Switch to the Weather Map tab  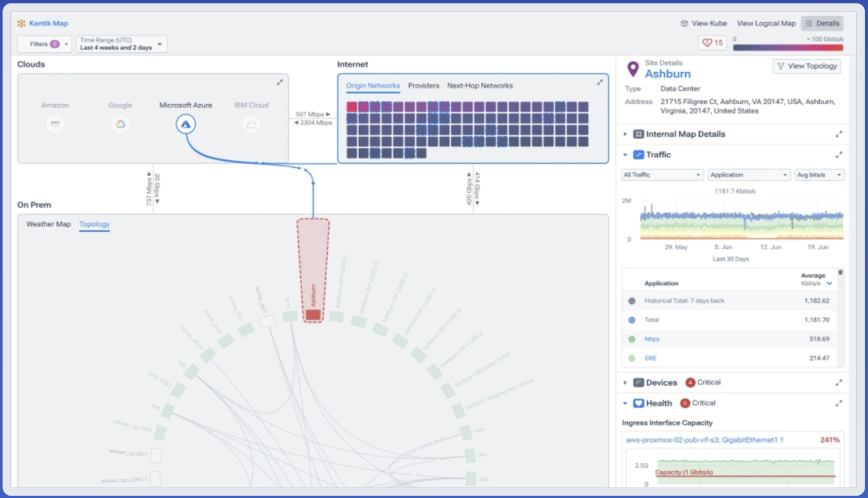tap(48, 224)
